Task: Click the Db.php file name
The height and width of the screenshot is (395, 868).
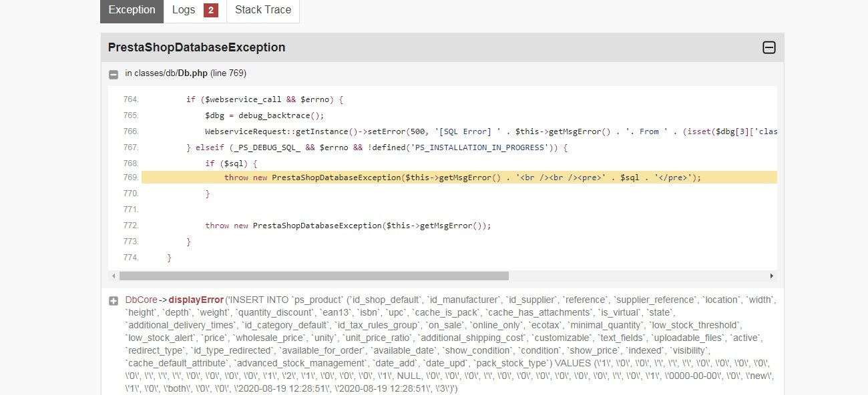Action: (192, 73)
